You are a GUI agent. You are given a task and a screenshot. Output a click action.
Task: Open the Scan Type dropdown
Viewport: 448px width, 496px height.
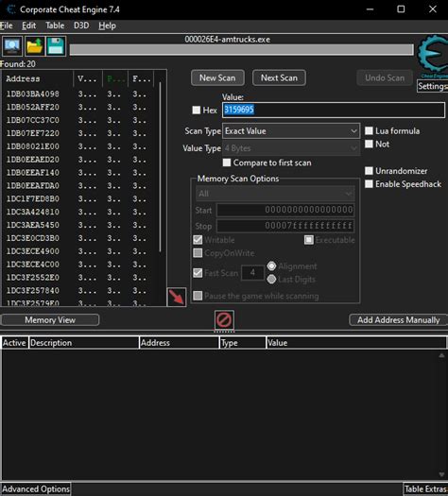point(291,131)
